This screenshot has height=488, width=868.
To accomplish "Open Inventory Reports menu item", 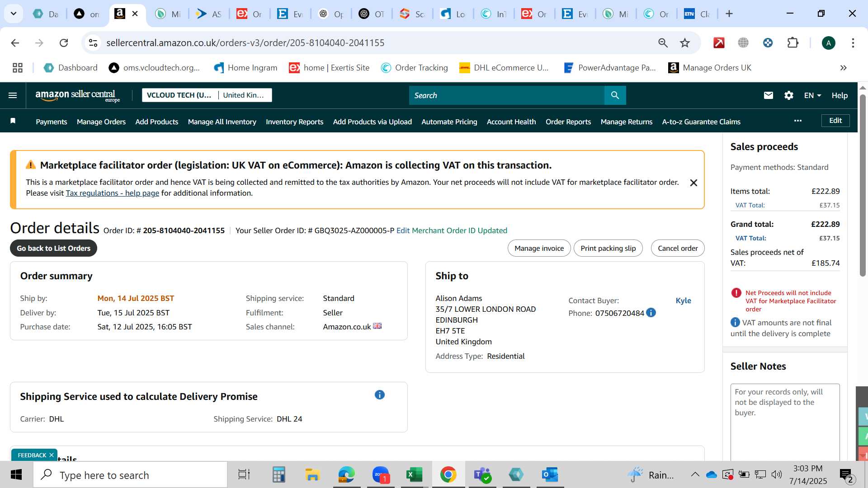I will (295, 122).
